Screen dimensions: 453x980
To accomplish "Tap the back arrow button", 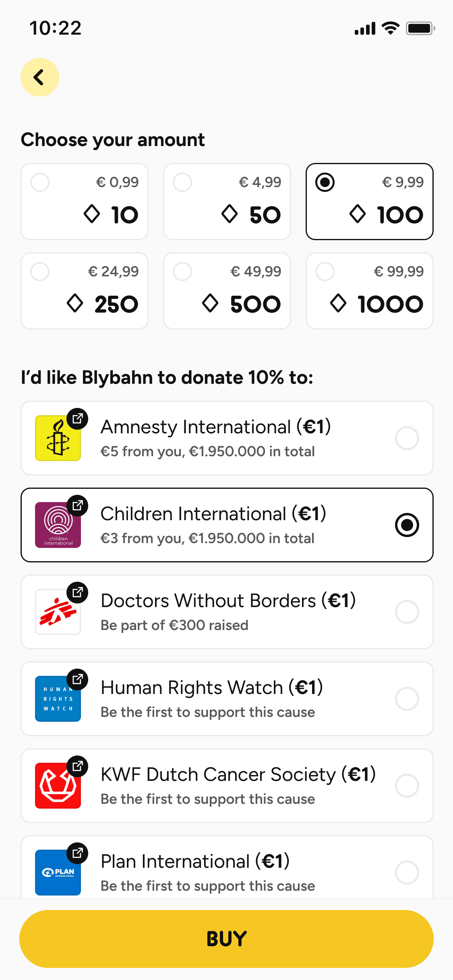I will coord(39,77).
